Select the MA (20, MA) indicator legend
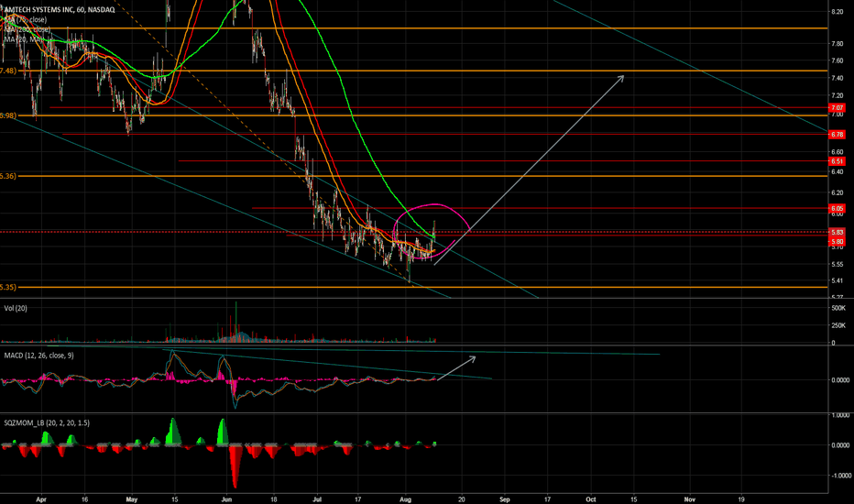This screenshot has width=854, height=504. pyautogui.click(x=24, y=39)
